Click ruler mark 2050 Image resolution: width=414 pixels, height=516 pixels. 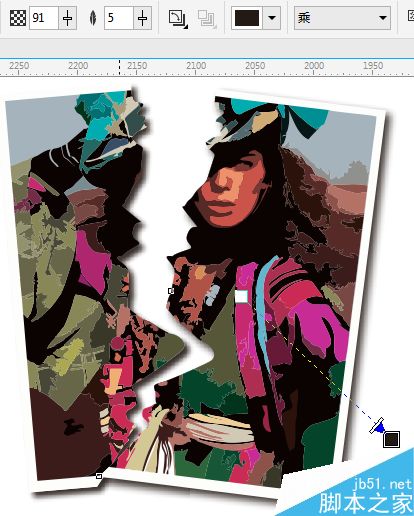click(255, 66)
